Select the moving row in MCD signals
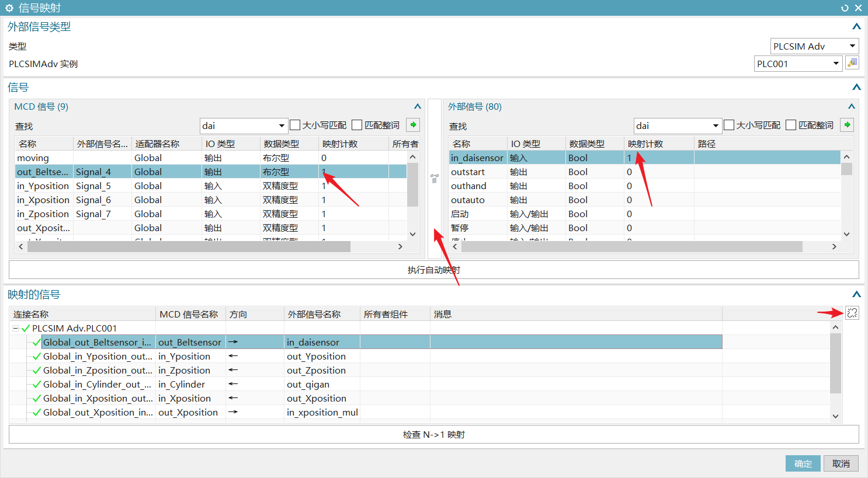The height and width of the screenshot is (478, 868). (x=211, y=158)
